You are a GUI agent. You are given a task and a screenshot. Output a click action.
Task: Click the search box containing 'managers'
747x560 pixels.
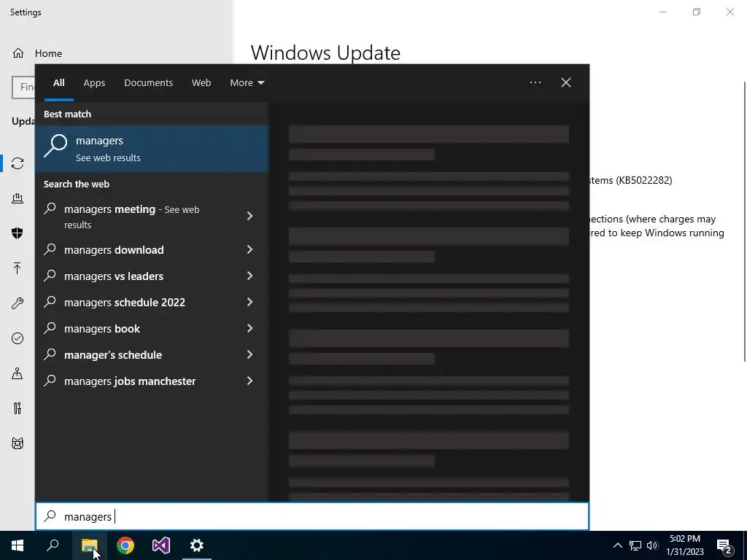click(312, 516)
